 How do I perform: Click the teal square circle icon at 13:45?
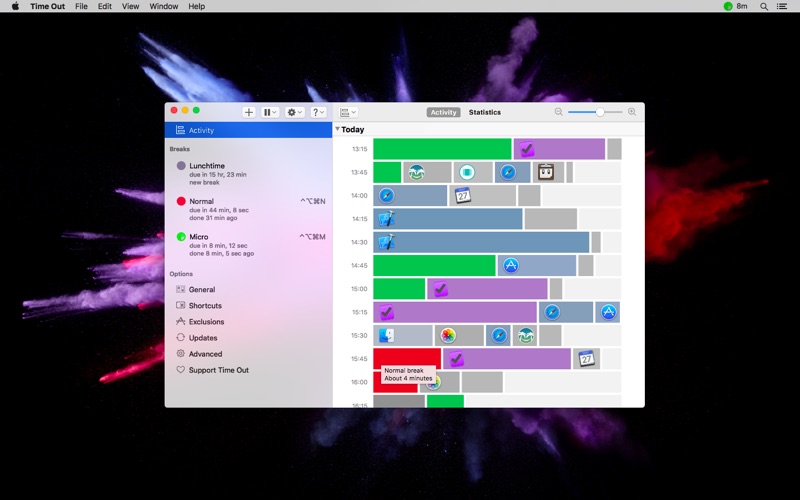point(466,172)
